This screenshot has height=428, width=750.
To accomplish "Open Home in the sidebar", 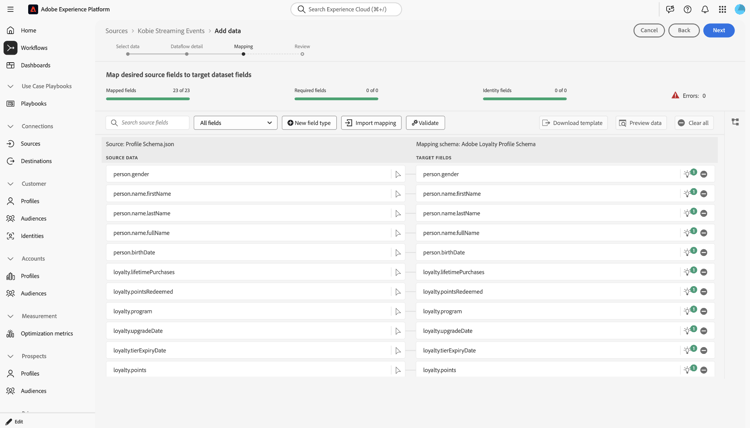I will (28, 30).
